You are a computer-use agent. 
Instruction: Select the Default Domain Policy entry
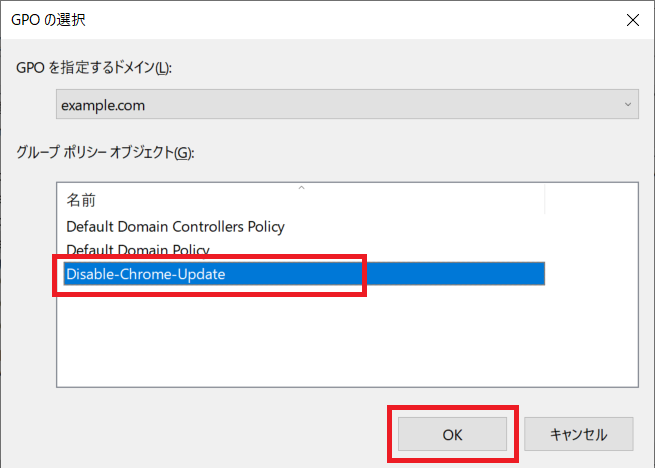pos(138,249)
